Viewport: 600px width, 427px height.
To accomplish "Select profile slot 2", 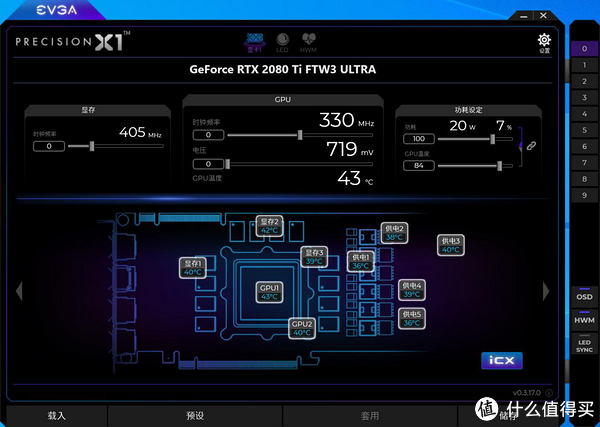I will [584, 81].
